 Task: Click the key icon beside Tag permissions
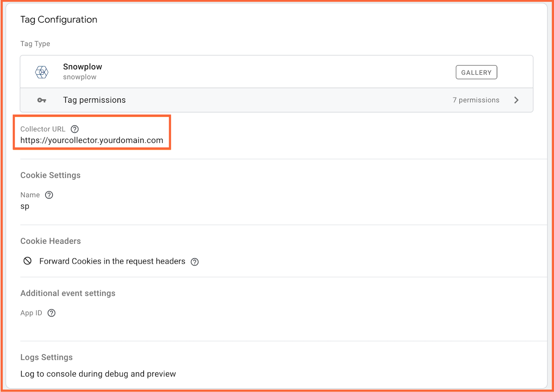[x=42, y=100]
